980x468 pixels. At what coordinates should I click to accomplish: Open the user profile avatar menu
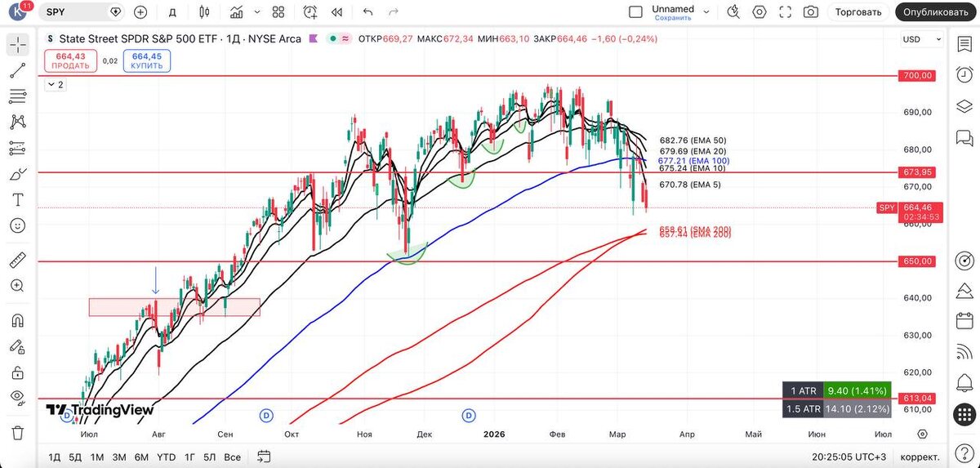pos(18,11)
